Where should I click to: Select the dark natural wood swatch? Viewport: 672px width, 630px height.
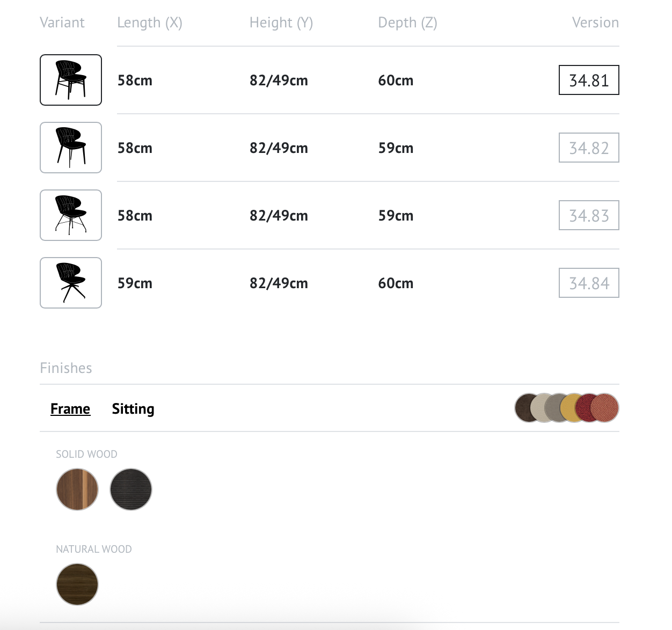(77, 584)
